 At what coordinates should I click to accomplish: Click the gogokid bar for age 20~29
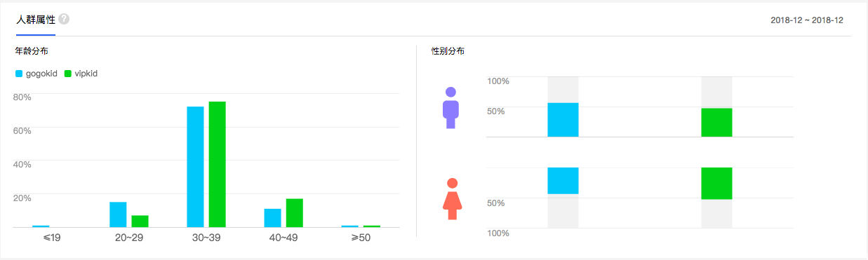pos(118,214)
